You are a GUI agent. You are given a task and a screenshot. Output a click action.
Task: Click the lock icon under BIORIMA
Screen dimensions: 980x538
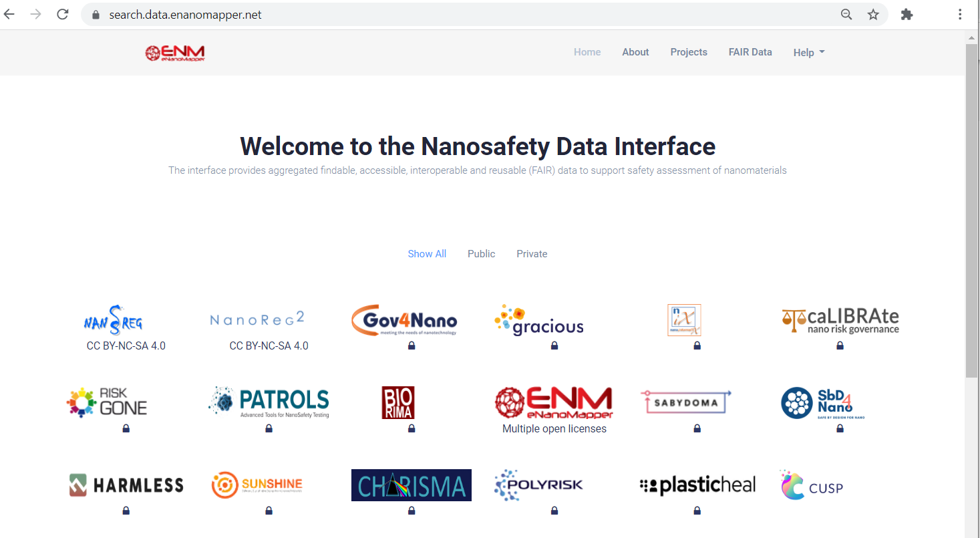pos(412,428)
